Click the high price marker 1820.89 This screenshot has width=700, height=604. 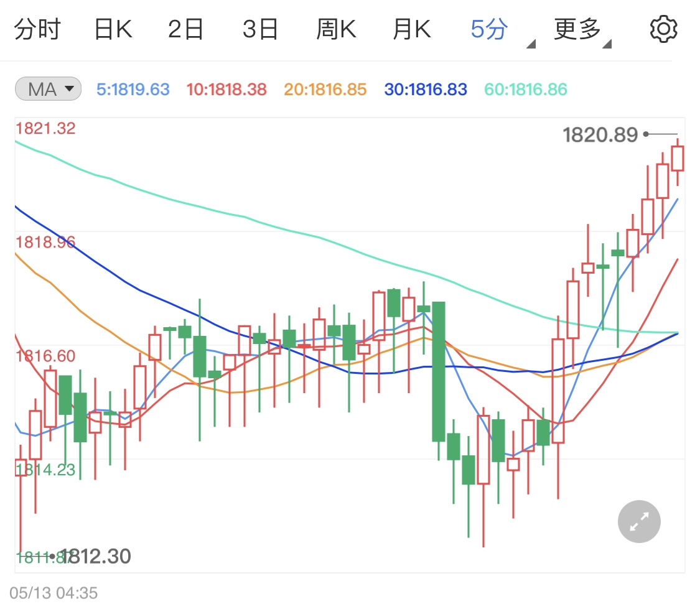600,135
